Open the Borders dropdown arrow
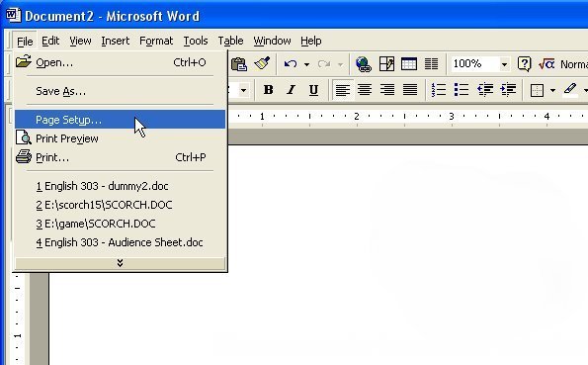The height and width of the screenshot is (365, 588). coord(552,90)
